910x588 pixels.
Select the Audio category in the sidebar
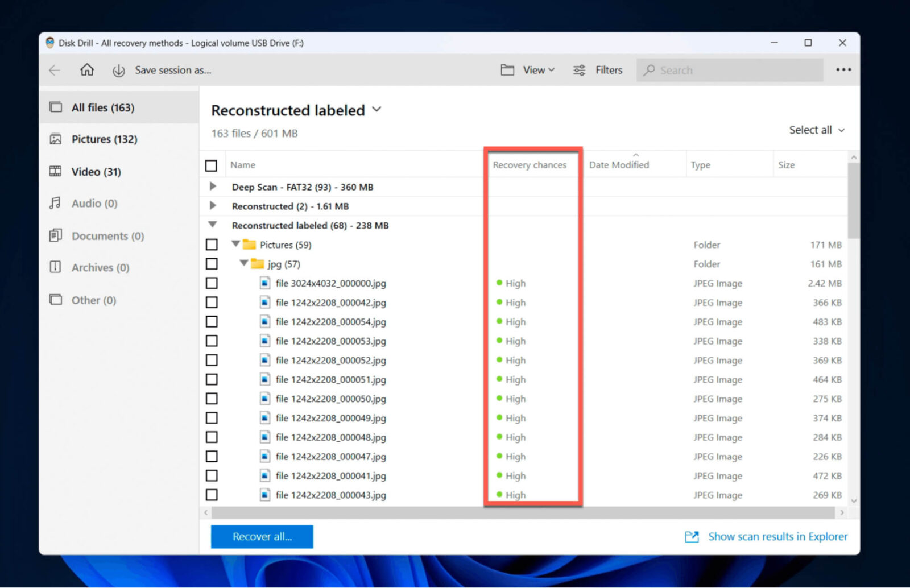94,203
